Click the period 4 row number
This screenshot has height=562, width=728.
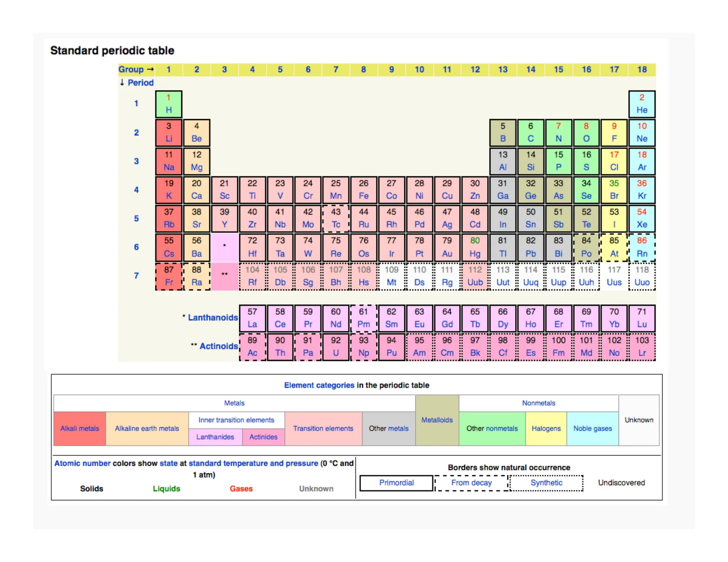[x=136, y=190]
